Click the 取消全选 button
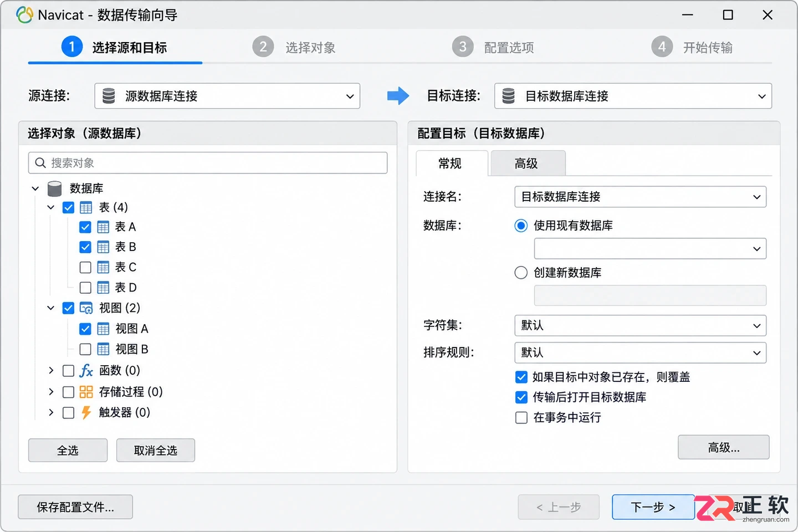 click(x=156, y=451)
